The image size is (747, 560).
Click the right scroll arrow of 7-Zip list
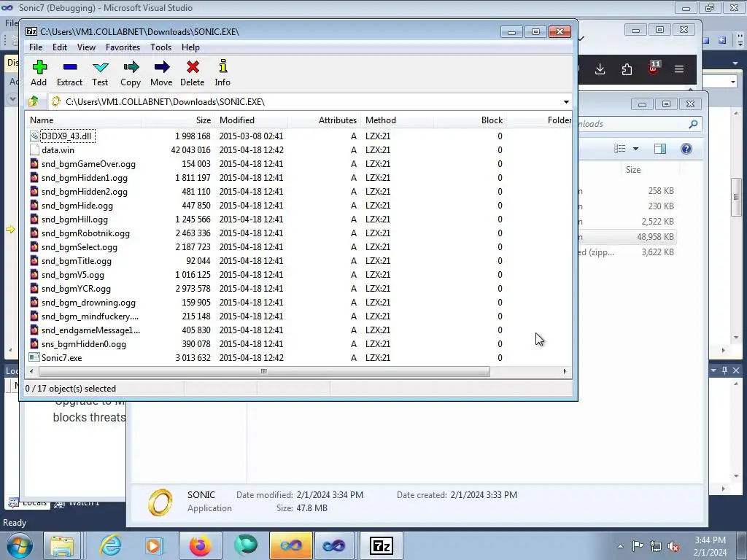click(565, 371)
